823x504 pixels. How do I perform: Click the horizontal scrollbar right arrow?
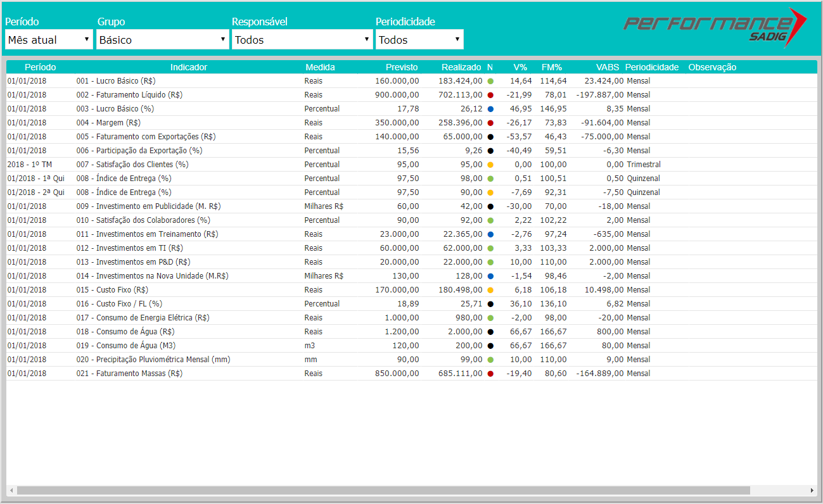pyautogui.click(x=812, y=491)
